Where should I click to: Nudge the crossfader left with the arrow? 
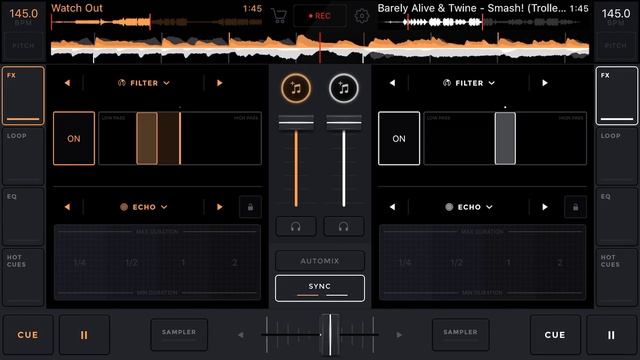pyautogui.click(x=241, y=335)
